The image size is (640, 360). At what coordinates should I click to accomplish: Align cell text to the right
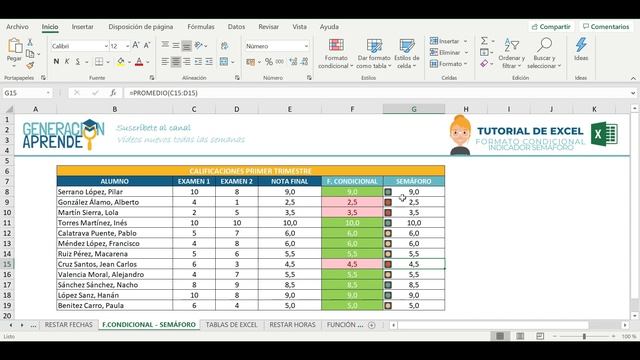point(187,62)
